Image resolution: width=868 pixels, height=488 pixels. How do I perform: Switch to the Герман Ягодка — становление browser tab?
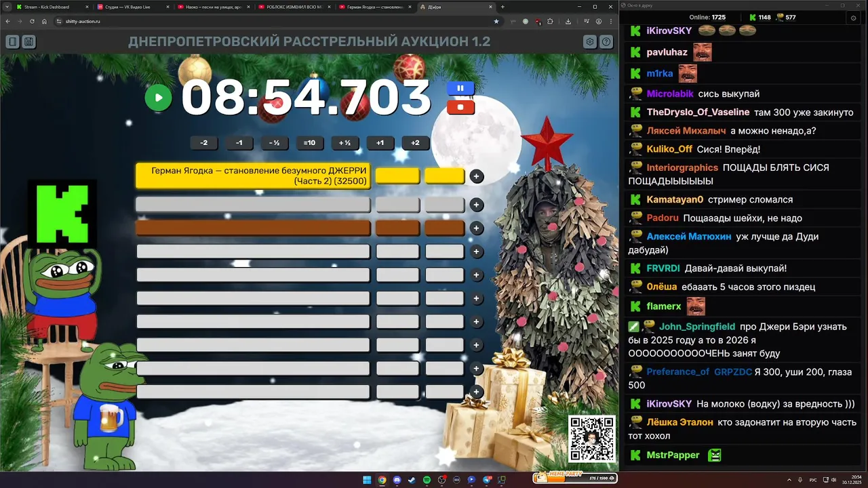[374, 7]
